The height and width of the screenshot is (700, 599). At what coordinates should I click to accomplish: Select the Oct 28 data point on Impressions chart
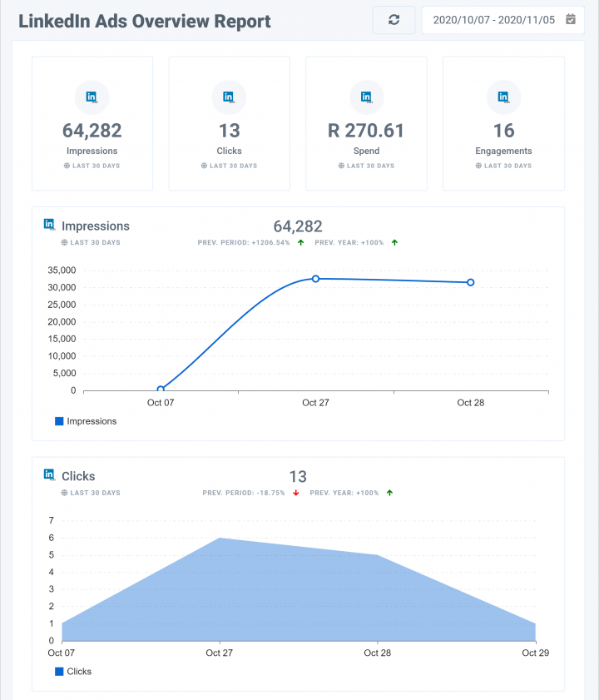[x=470, y=282]
